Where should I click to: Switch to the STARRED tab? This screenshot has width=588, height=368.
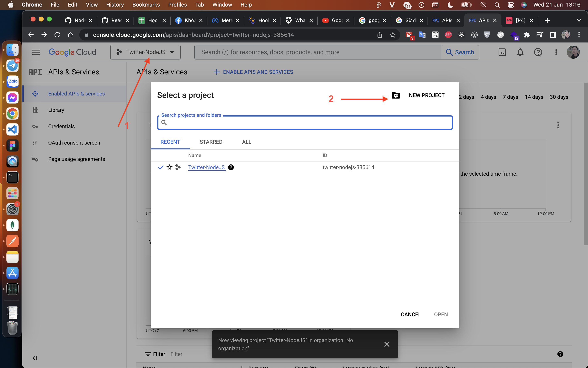click(211, 142)
